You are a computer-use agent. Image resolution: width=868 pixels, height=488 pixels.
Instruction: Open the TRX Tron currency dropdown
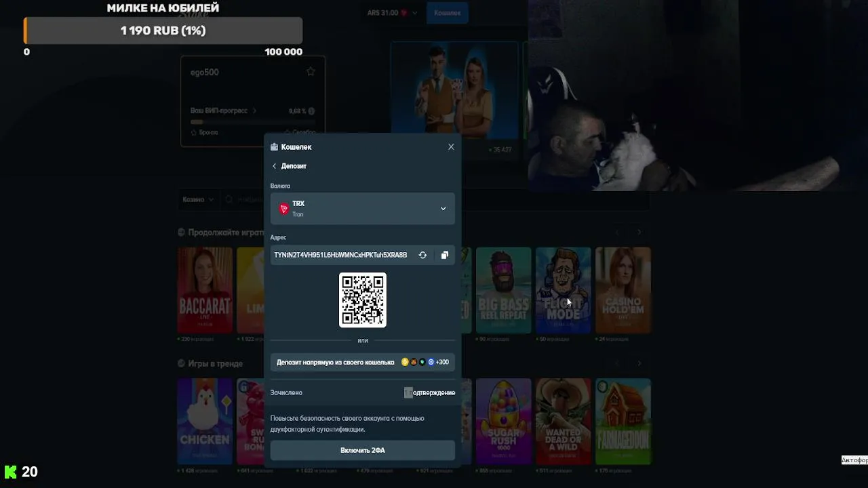(x=363, y=209)
